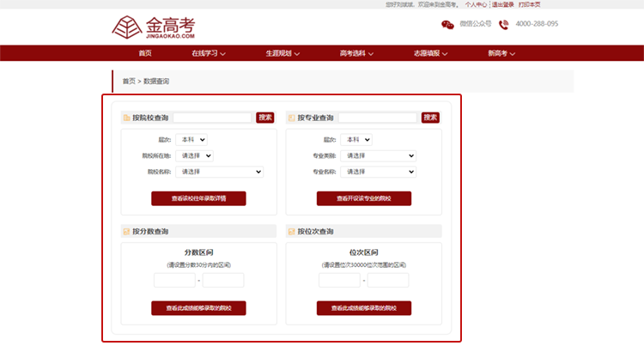Image resolution: width=644 pixels, height=352 pixels.
Task: Open the 院校名称 dropdown
Action: tap(219, 172)
